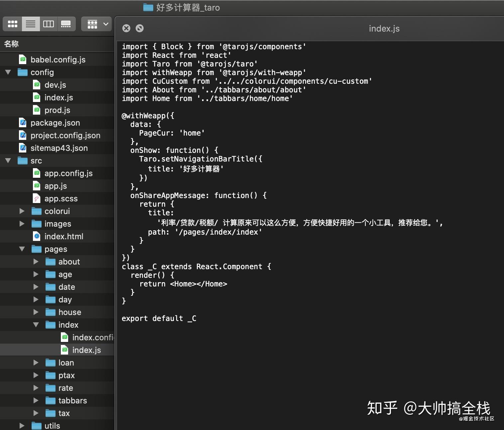The image size is (504, 430).
Task: Open the group-by arrangement dropdown
Action: [96, 24]
